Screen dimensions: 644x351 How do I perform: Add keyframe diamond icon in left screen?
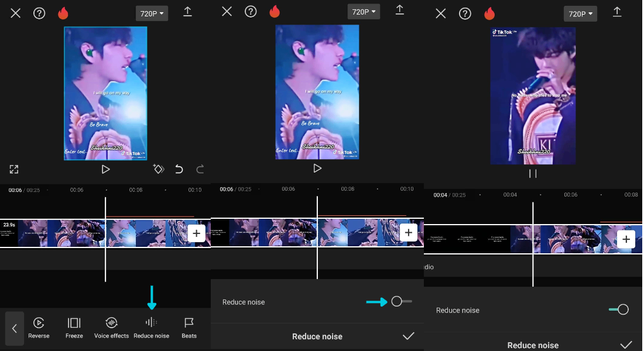click(x=159, y=168)
